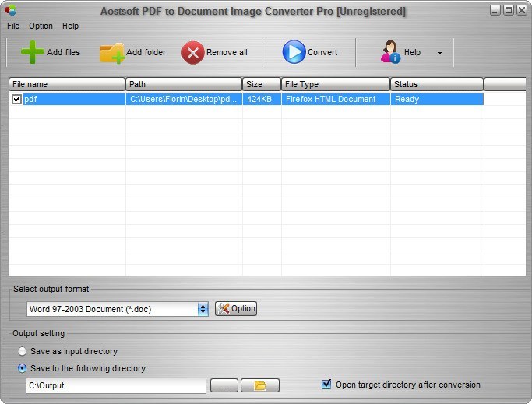Sort by Size column header
532x404 pixels.
pos(262,84)
